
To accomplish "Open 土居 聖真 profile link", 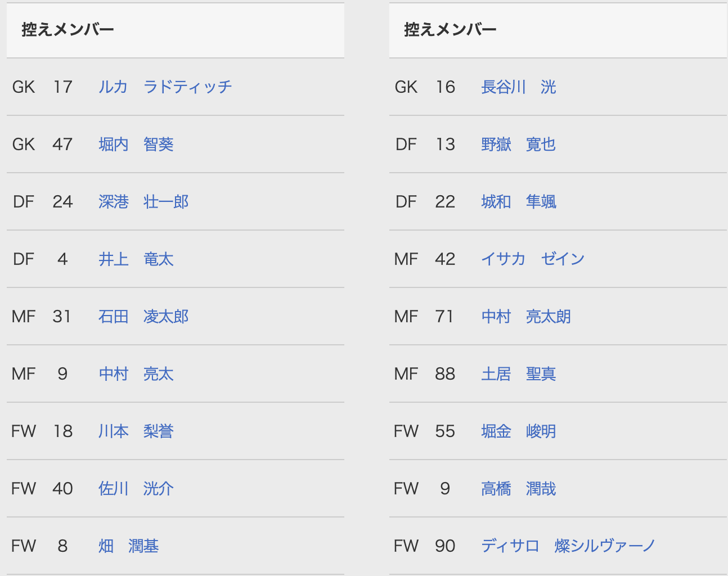I will [519, 374].
